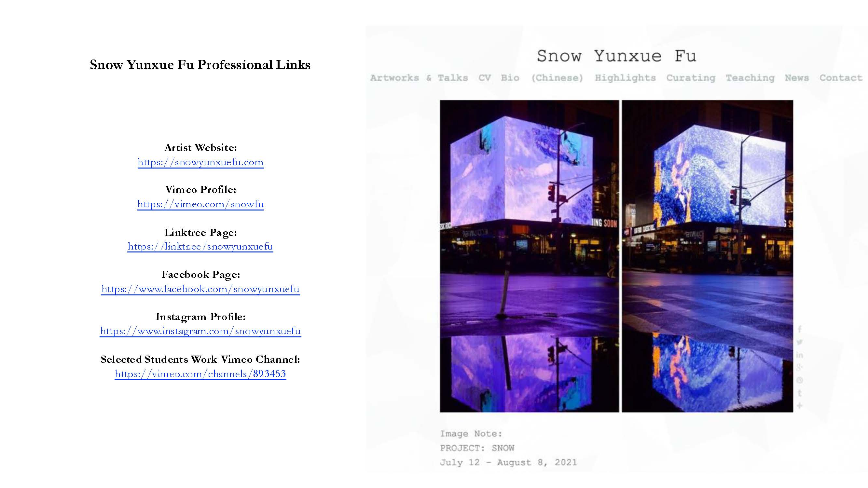
Task: Open the snowyunxuefu.com artist website link
Action: click(x=200, y=162)
